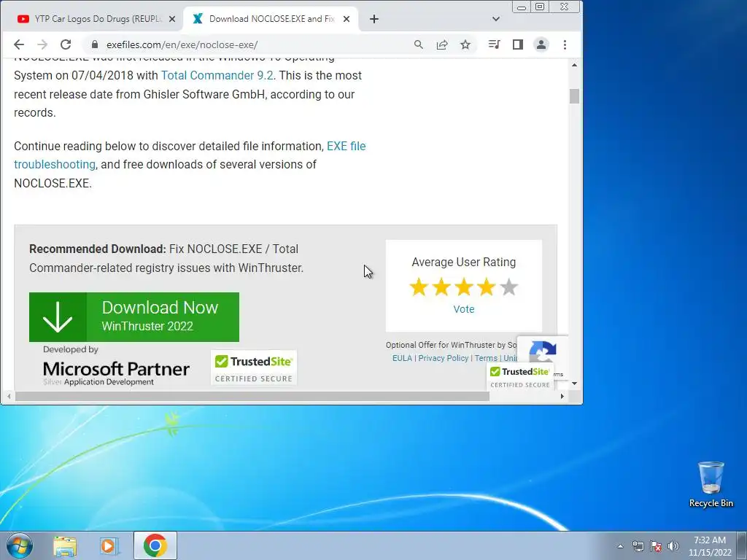747x560 pixels.
Task: Open the Windows Start menu orb
Action: click(x=19, y=545)
